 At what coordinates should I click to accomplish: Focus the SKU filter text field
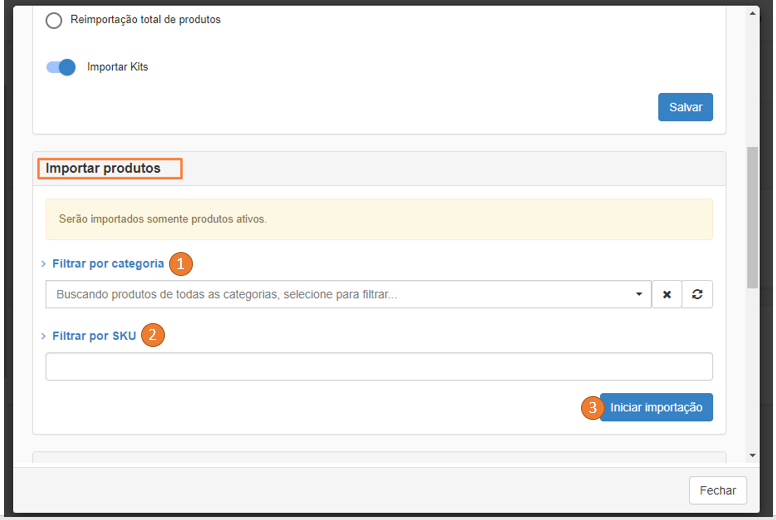coord(378,367)
